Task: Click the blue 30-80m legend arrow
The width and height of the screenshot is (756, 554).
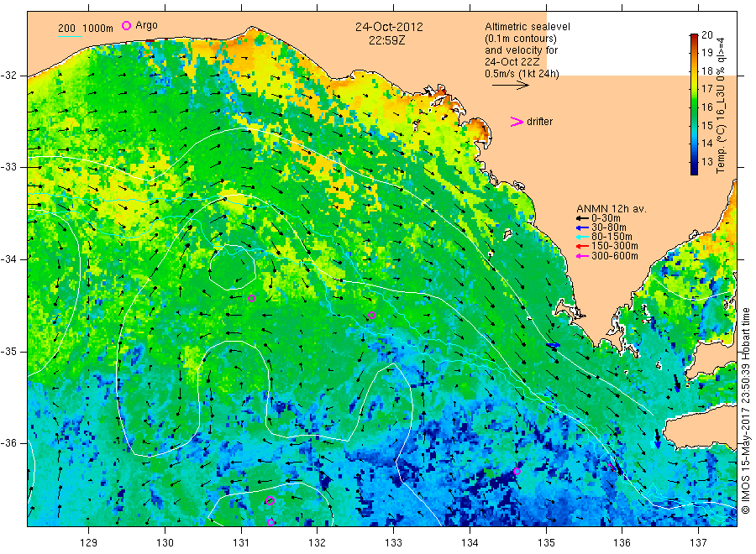Action: pos(582,227)
